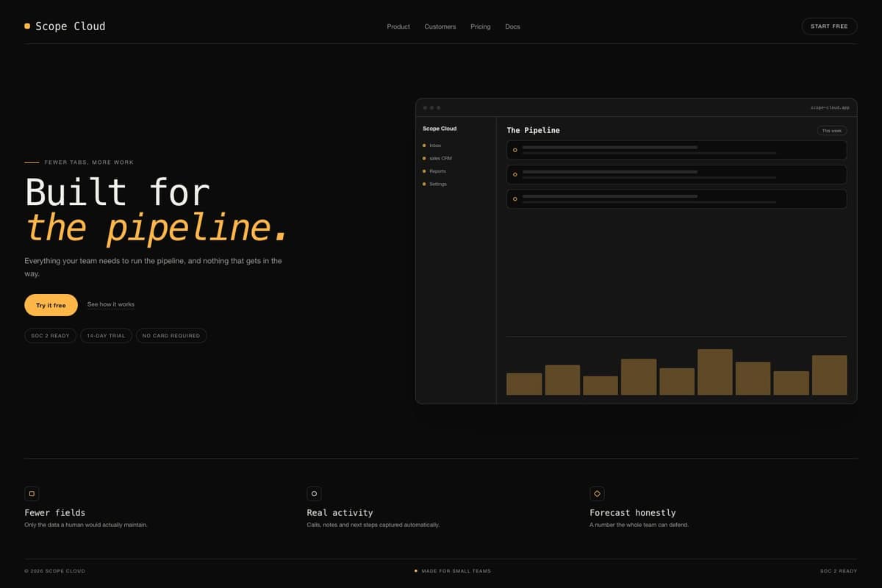Click the scope-cloud.app address text
The image size is (882, 588).
pyautogui.click(x=830, y=107)
